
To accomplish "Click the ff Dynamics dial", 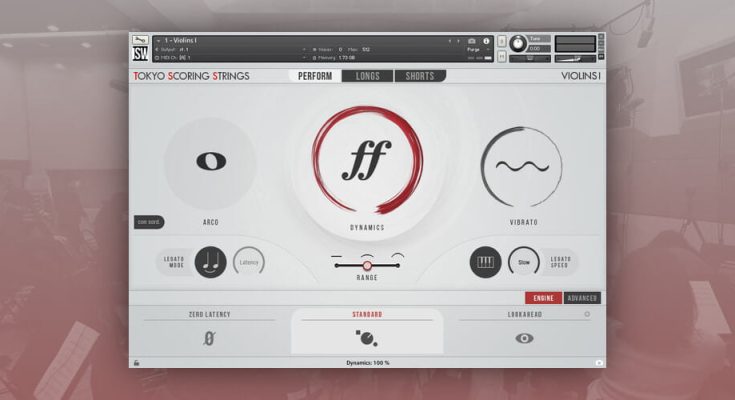I will point(367,160).
